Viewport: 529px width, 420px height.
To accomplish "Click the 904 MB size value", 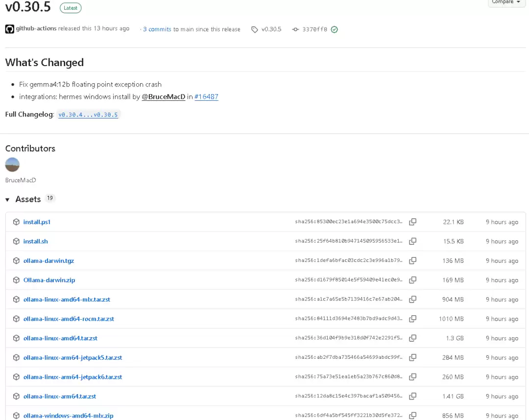I will tap(453, 299).
